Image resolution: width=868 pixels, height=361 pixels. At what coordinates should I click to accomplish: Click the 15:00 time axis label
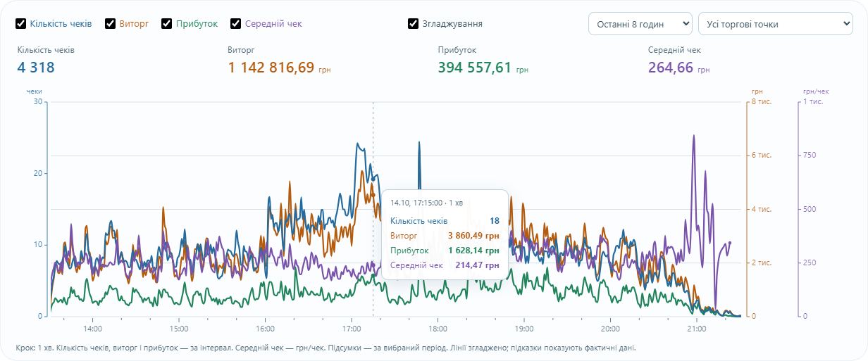179,329
